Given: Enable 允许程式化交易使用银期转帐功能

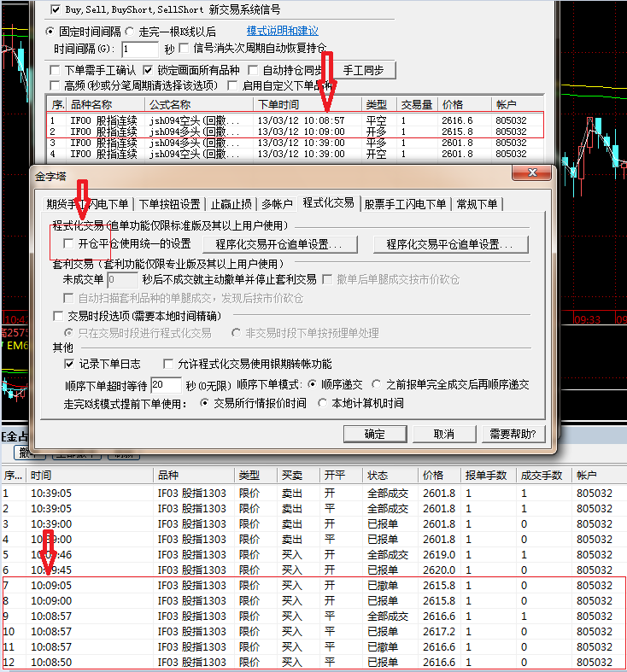Looking at the screenshot, I should [168, 364].
